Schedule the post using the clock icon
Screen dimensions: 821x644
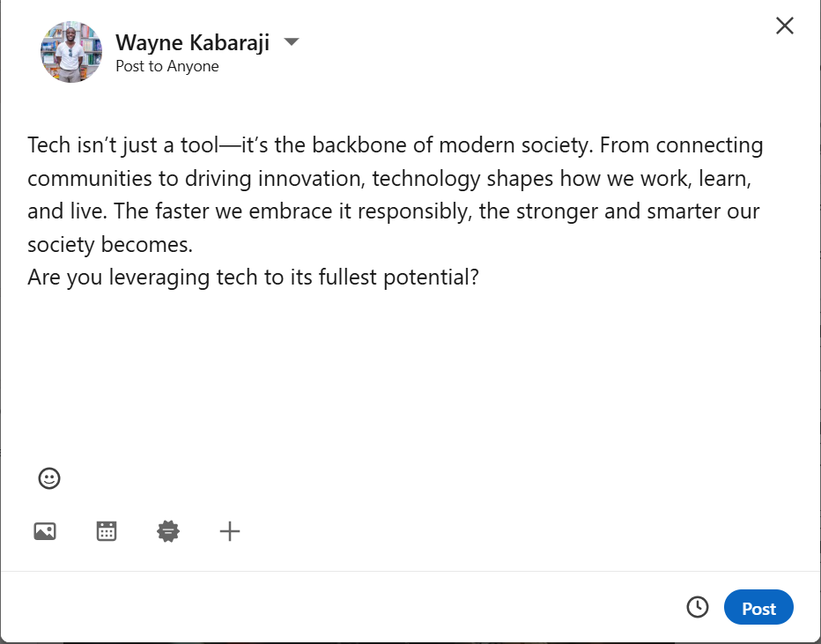[x=697, y=608]
